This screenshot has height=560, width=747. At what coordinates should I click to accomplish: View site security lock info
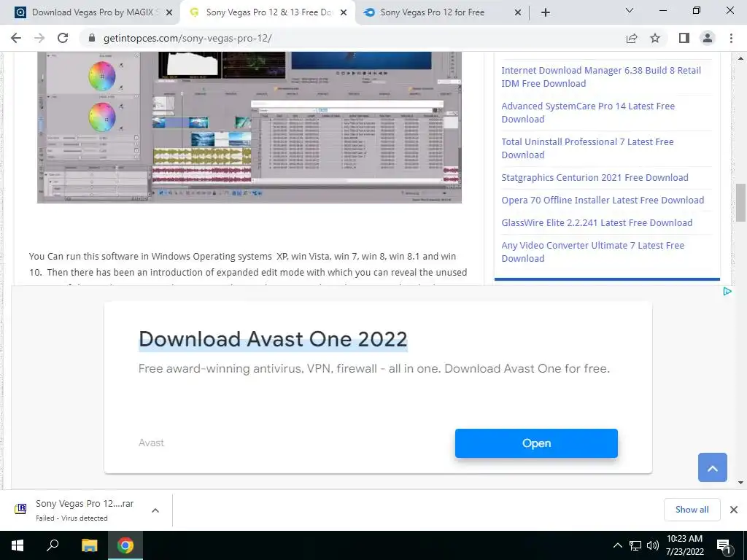click(92, 38)
